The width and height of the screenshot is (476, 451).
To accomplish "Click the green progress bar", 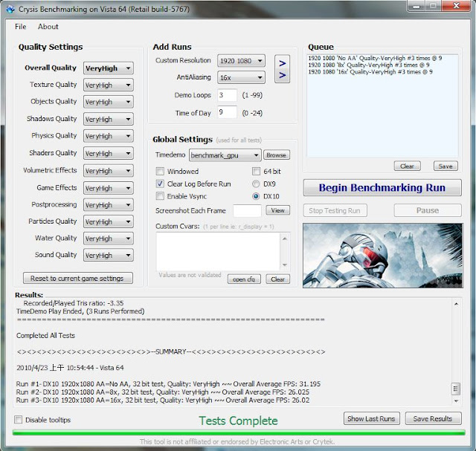I will click(x=239, y=432).
